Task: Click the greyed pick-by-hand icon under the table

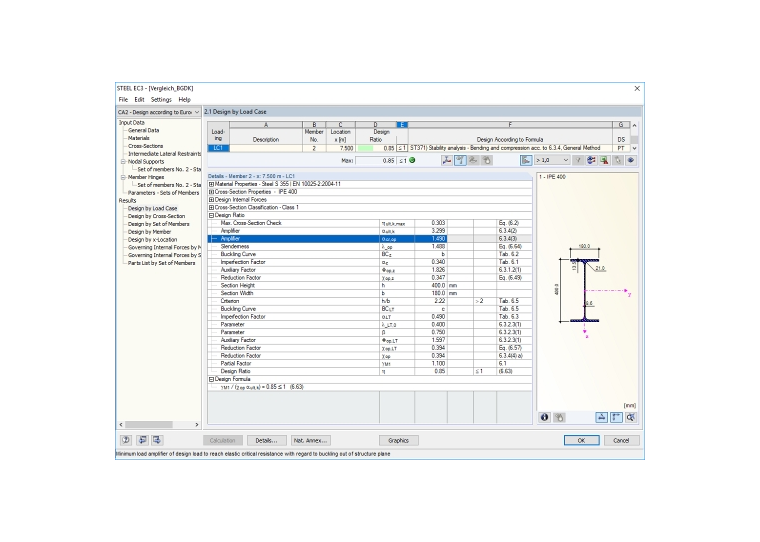Action: pos(487,160)
